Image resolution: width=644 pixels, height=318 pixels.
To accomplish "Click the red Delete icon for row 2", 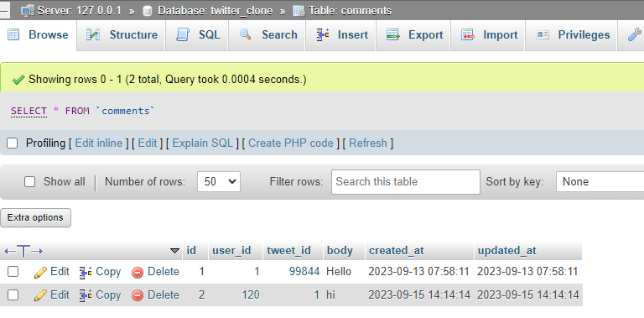I will point(138,295).
